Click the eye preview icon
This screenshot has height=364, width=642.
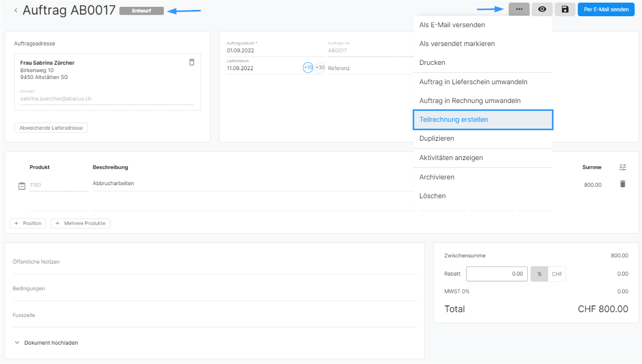tap(542, 9)
